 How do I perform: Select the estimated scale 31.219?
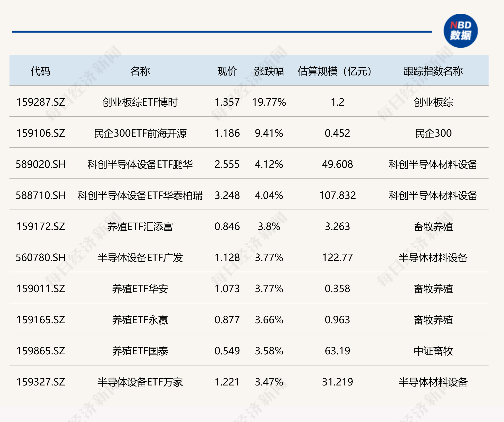337,382
